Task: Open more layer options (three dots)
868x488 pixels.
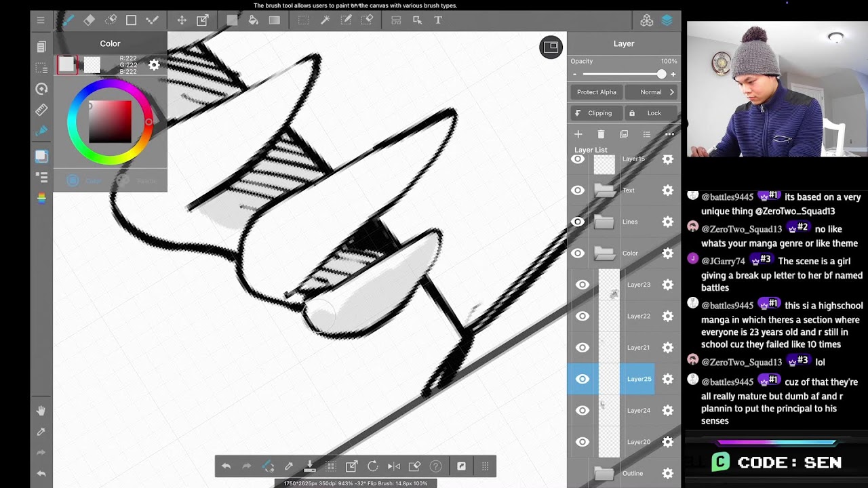Action: 669,134
